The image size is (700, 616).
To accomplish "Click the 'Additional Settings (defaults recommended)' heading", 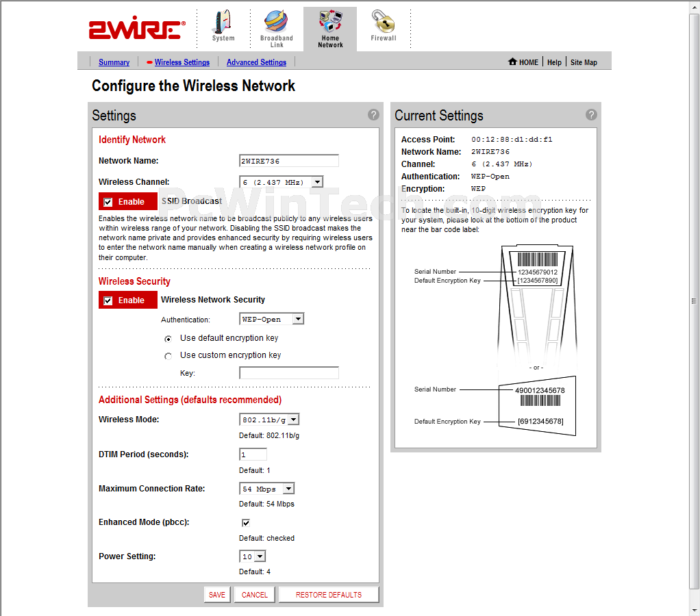I will (190, 400).
